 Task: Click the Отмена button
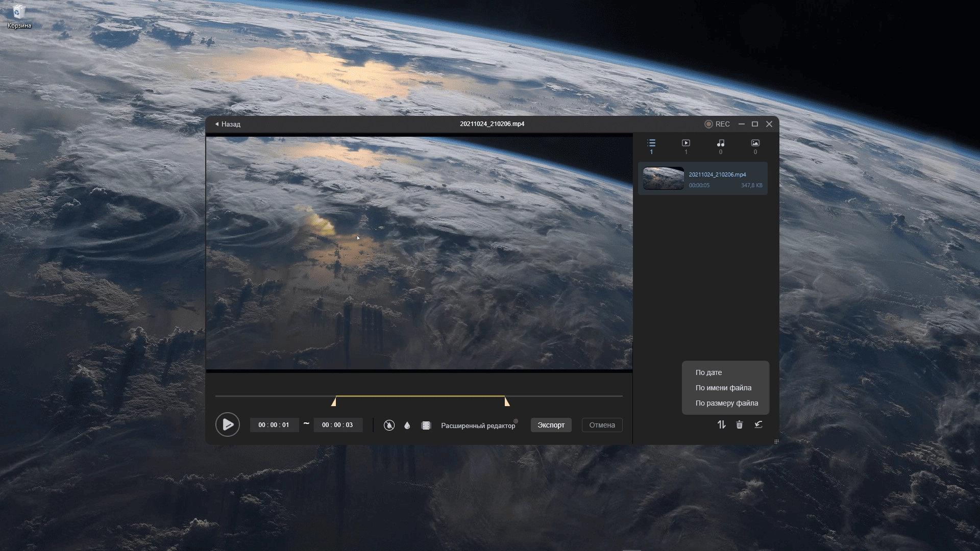pyautogui.click(x=602, y=425)
